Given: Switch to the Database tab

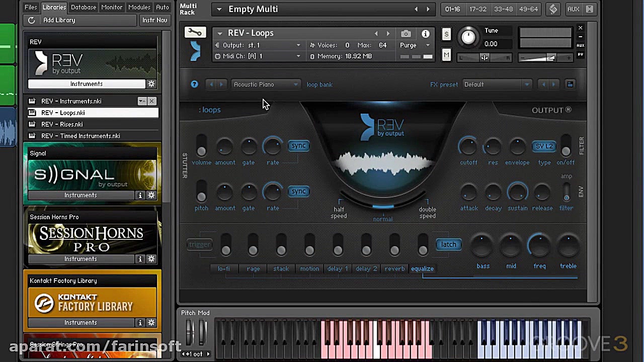Looking at the screenshot, I should click(x=83, y=7).
